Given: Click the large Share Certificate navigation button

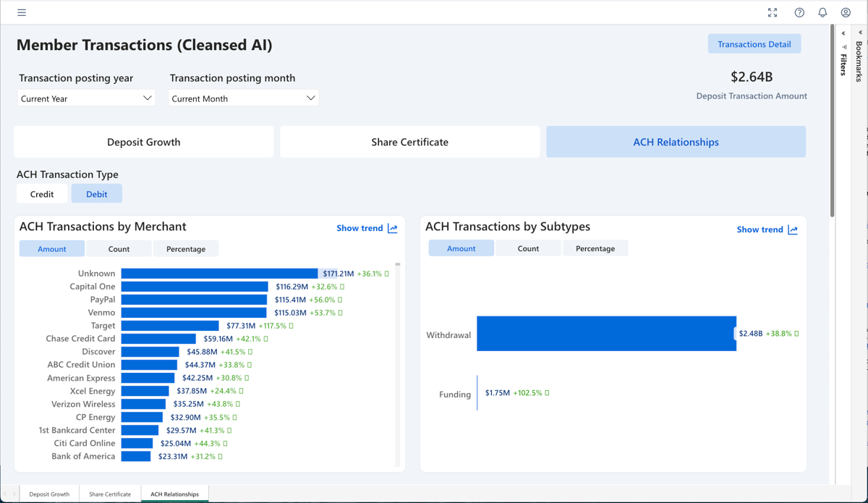Looking at the screenshot, I should (x=409, y=142).
